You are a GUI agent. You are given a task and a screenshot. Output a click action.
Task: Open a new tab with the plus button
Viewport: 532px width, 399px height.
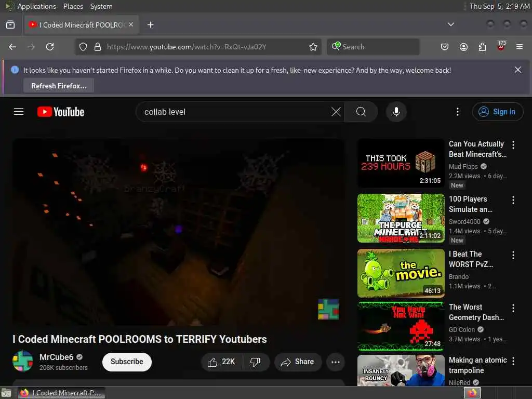pyautogui.click(x=150, y=25)
